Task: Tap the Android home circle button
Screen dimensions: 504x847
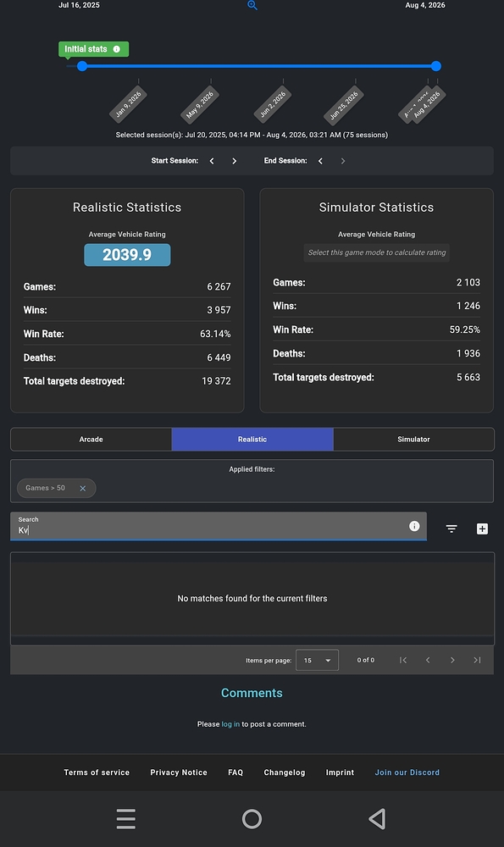Action: (252, 819)
